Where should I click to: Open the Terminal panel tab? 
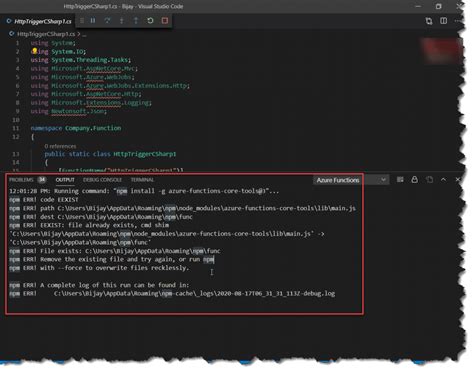click(142, 180)
